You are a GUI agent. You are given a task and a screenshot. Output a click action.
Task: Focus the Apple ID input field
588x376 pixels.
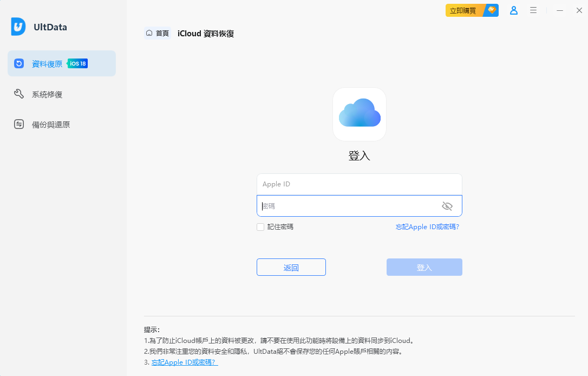(x=360, y=184)
